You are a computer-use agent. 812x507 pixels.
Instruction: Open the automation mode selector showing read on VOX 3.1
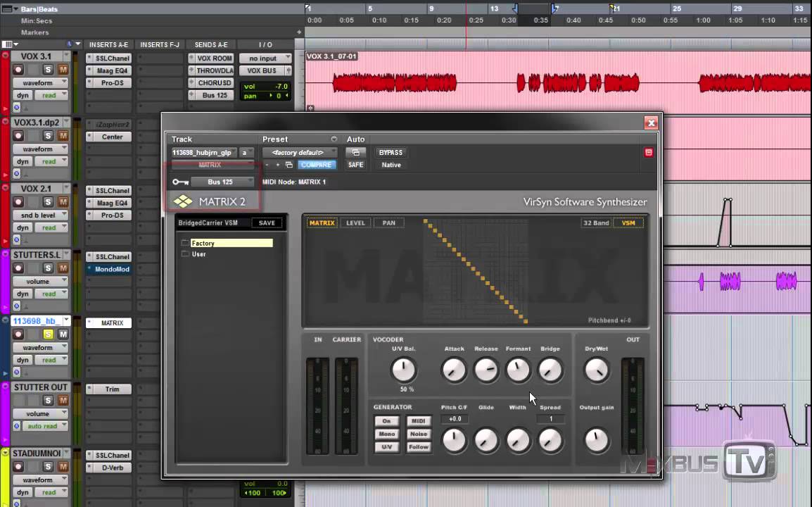point(52,95)
